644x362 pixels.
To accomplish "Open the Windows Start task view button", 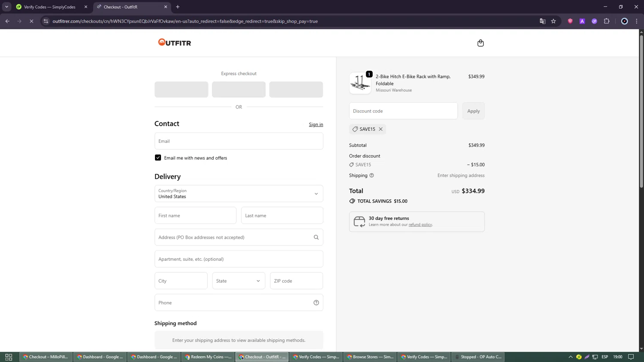I will point(9,357).
